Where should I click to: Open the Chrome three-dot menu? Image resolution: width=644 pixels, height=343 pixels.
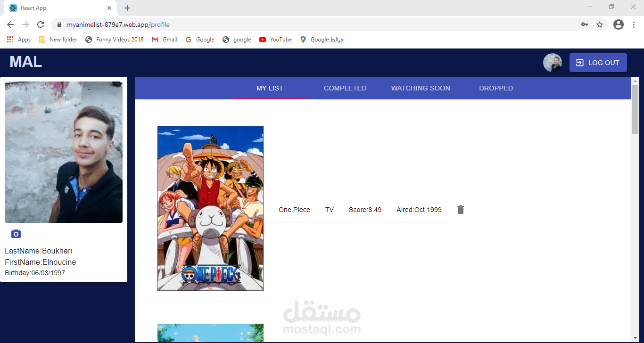tap(634, 24)
